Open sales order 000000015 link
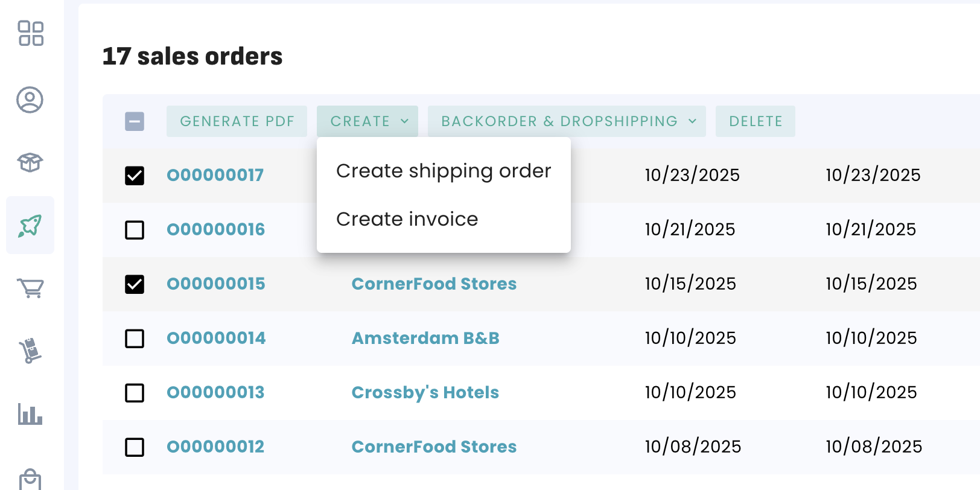 coord(216,284)
